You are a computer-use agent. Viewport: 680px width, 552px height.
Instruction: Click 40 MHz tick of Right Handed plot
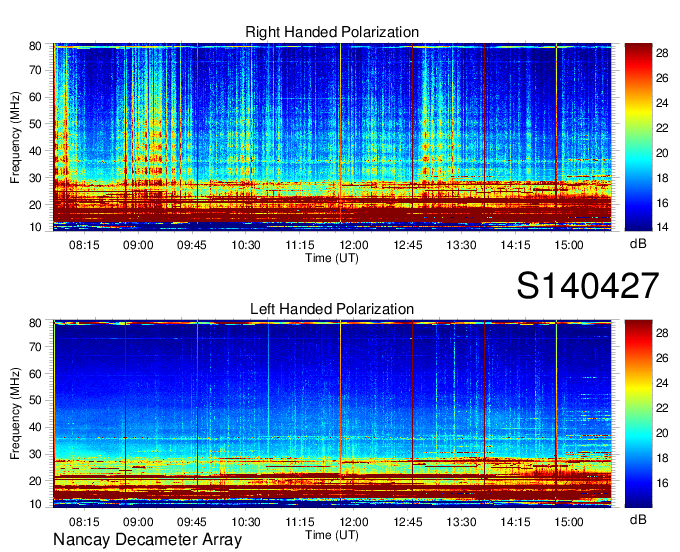point(35,151)
